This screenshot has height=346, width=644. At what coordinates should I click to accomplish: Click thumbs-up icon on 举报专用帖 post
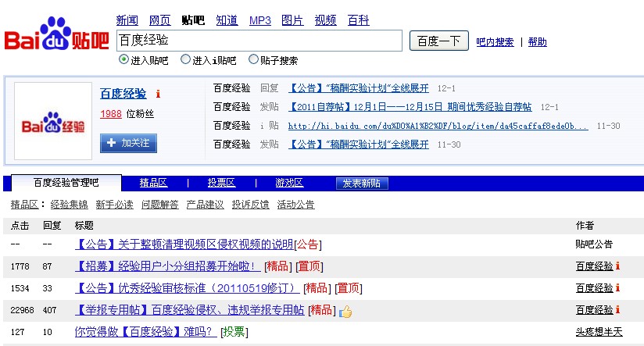coord(345,311)
